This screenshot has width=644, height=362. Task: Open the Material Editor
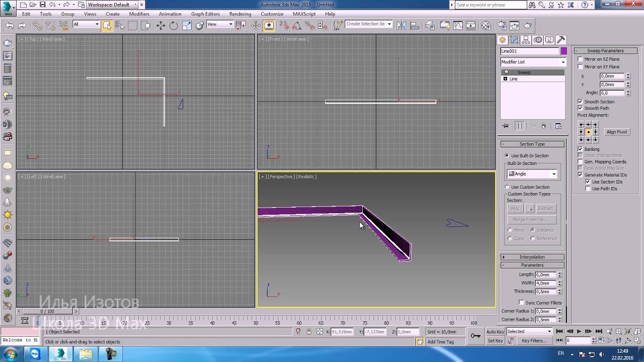tap(486, 26)
